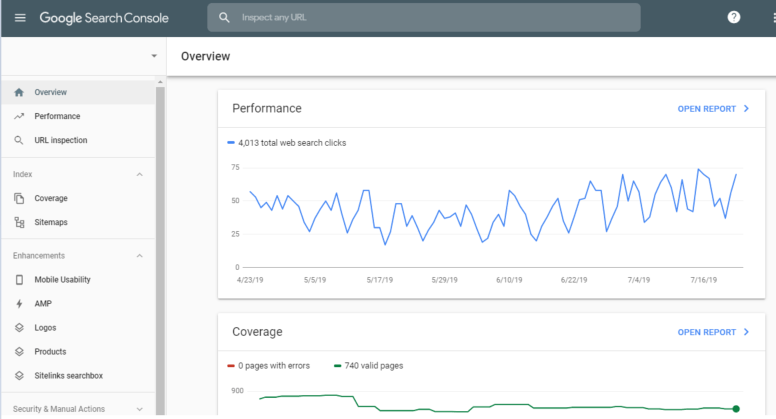Viewport: 776px width, 419px height.
Task: Open the hamburger main menu
Action: click(20, 18)
